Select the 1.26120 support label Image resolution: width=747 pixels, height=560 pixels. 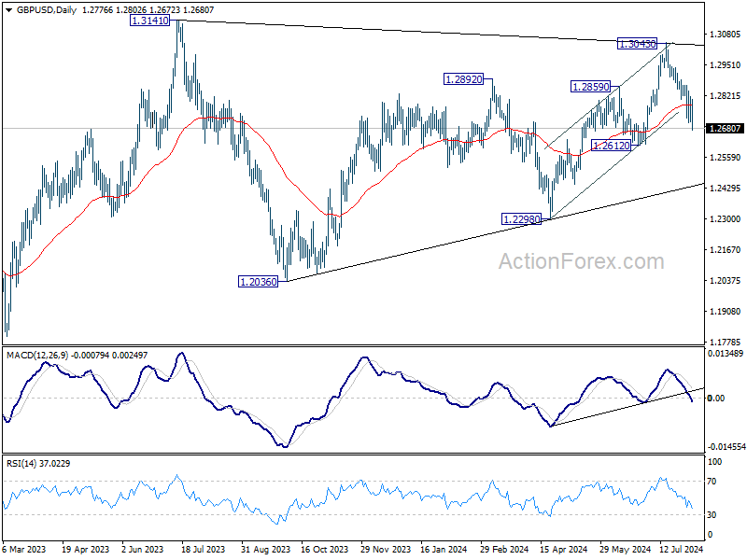[x=611, y=146]
